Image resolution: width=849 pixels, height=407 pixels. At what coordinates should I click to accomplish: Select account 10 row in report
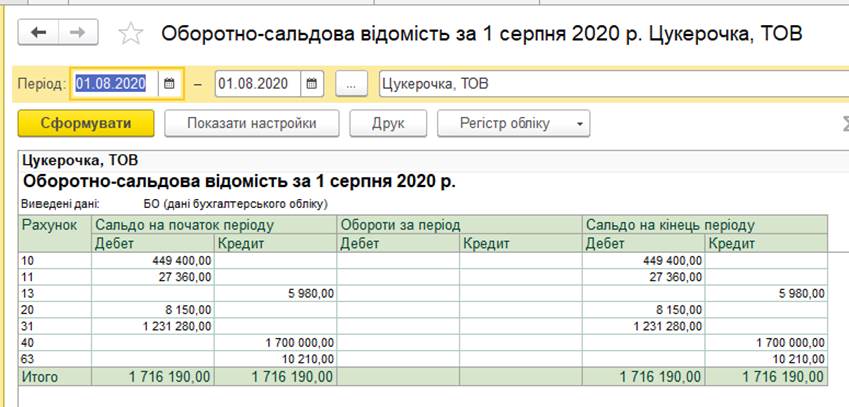[27, 260]
